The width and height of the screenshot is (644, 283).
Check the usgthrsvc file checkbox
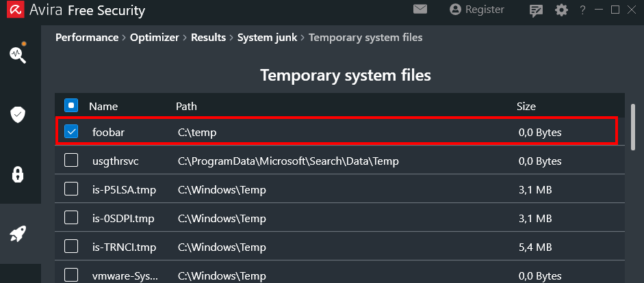[x=71, y=161]
